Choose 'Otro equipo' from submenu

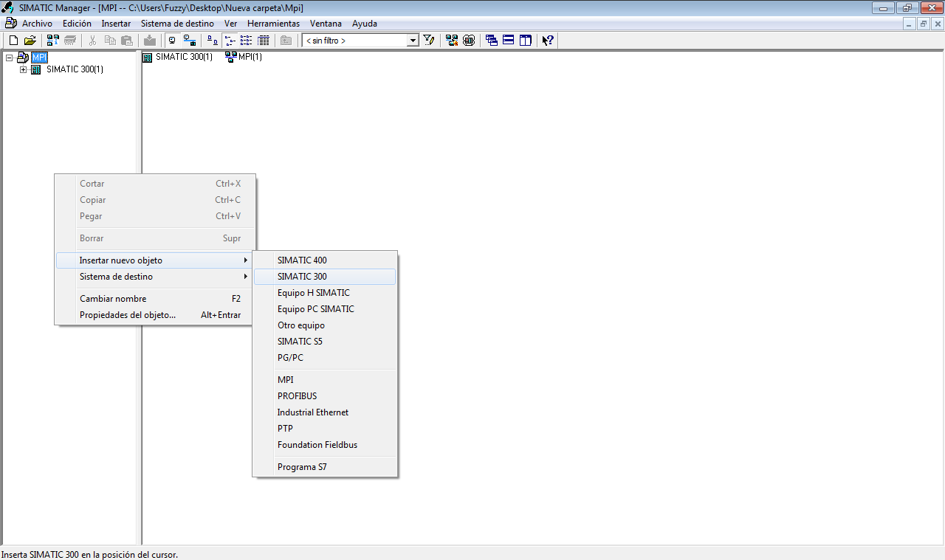[x=325, y=325]
